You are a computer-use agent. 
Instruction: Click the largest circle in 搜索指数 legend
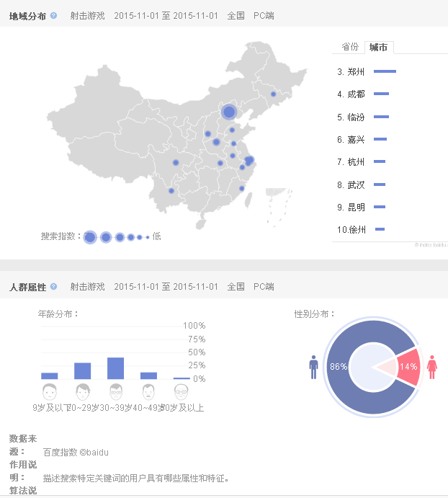point(90,237)
